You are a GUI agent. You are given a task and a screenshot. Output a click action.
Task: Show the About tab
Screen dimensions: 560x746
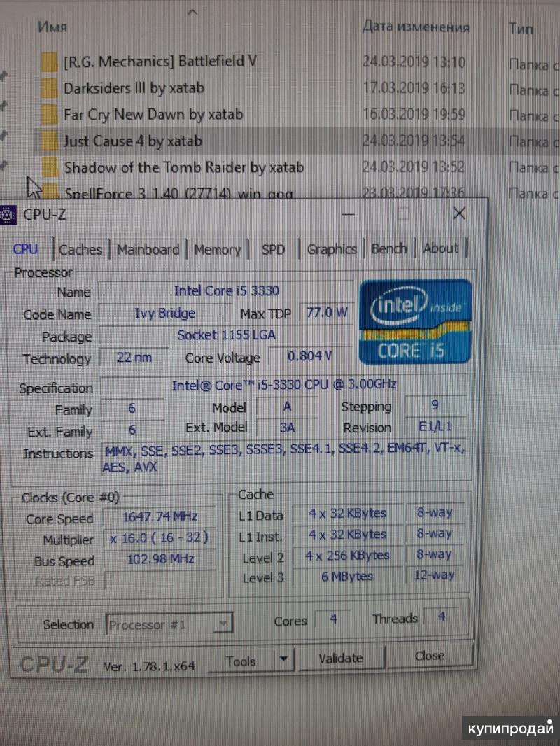[441, 248]
